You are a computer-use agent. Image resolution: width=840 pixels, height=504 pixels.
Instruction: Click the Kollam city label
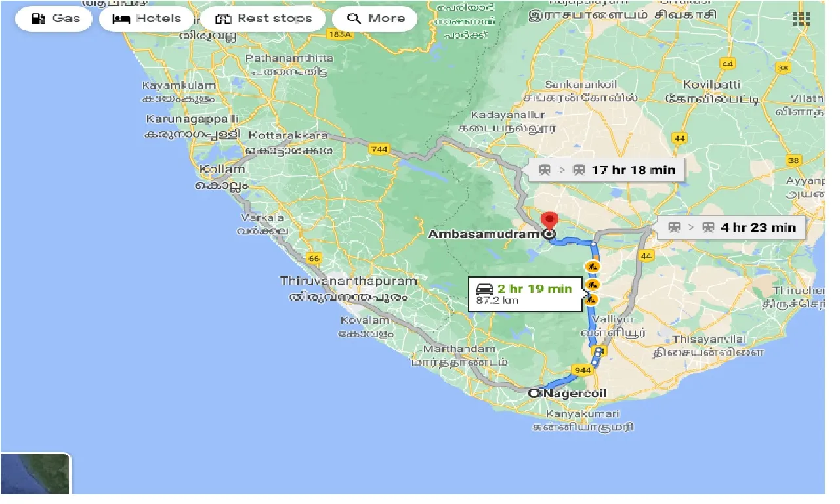point(222,177)
